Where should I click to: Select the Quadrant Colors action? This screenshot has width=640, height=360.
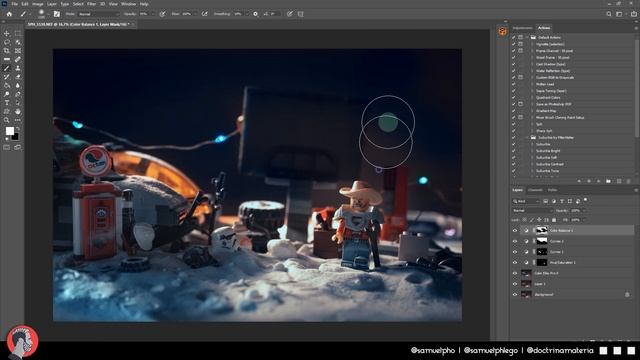pos(548,98)
